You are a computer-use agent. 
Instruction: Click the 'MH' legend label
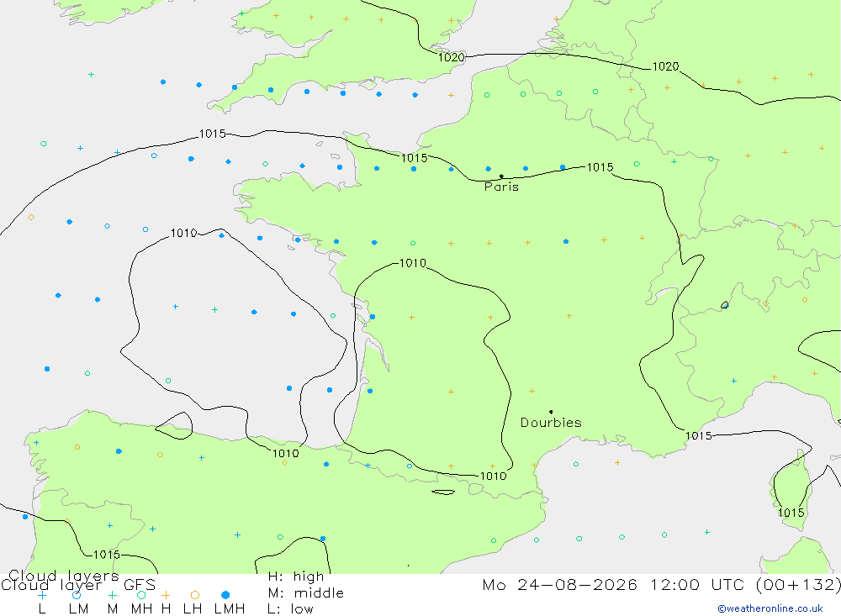tap(141, 609)
